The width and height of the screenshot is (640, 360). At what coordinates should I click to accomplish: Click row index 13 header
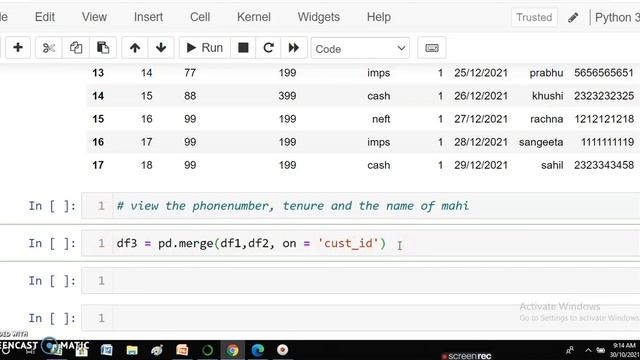pyautogui.click(x=98, y=73)
